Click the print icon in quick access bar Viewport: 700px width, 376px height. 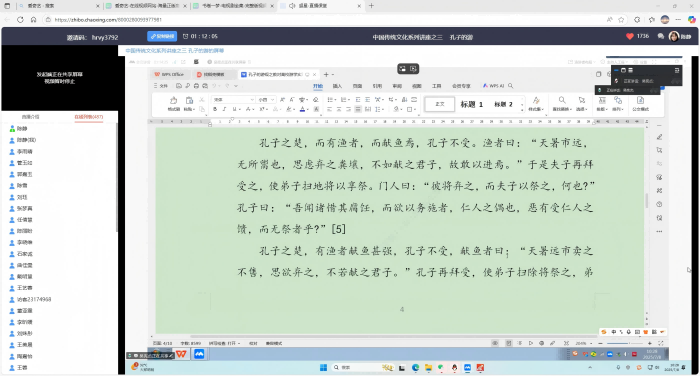196,86
